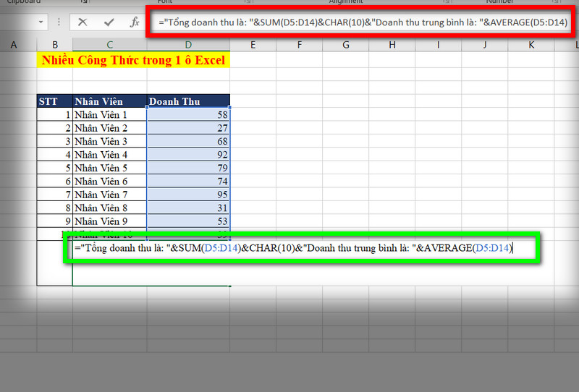Select cell 'Nhân Viên 8'

click(110, 208)
